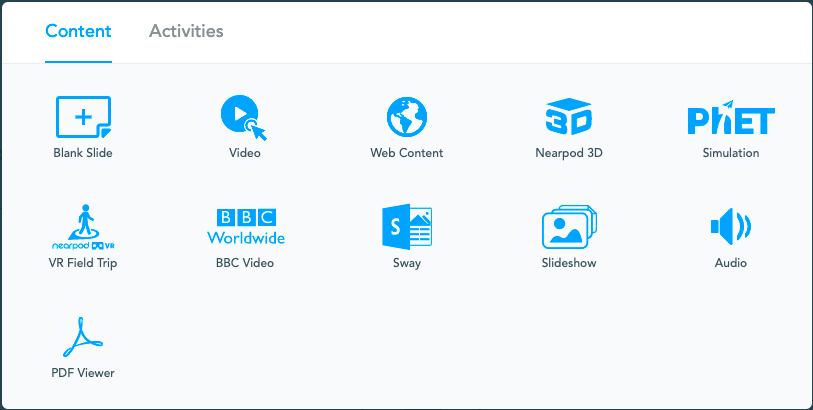The image size is (813, 410).
Task: Select the Blank Slide icon
Action: pyautogui.click(x=83, y=117)
